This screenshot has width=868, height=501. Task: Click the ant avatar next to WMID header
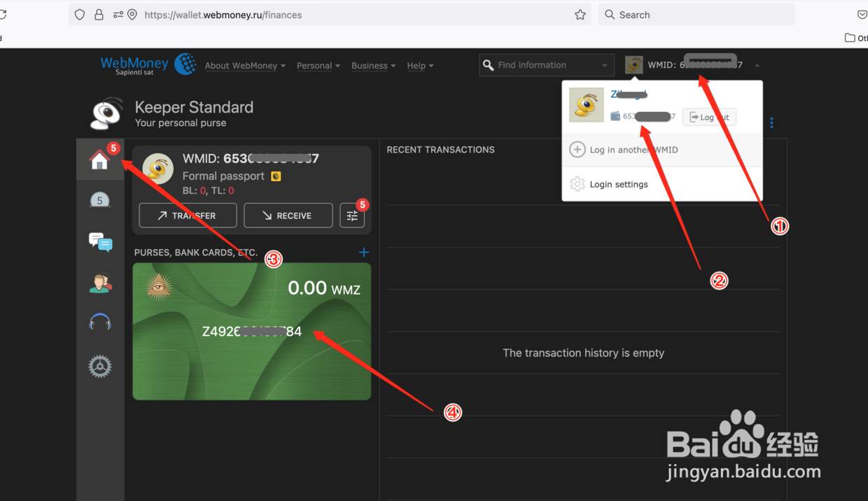point(633,65)
